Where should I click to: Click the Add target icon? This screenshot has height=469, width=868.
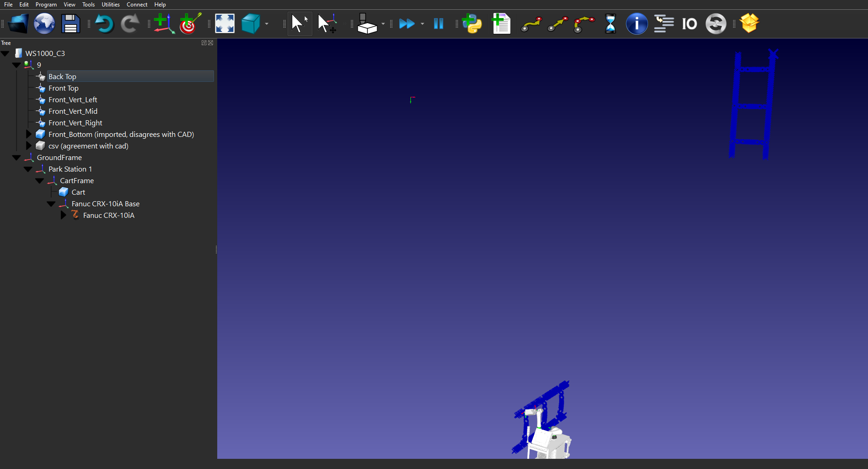pyautogui.click(x=190, y=24)
